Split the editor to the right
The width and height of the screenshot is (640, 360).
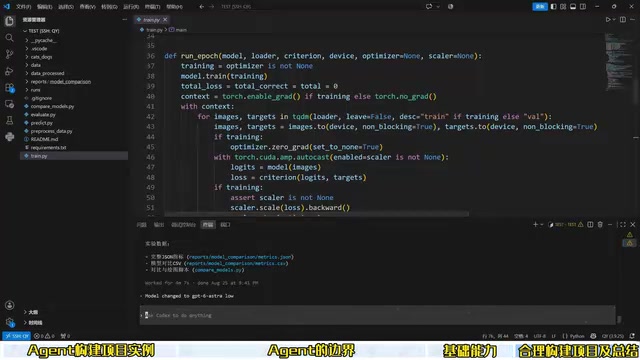click(623, 20)
